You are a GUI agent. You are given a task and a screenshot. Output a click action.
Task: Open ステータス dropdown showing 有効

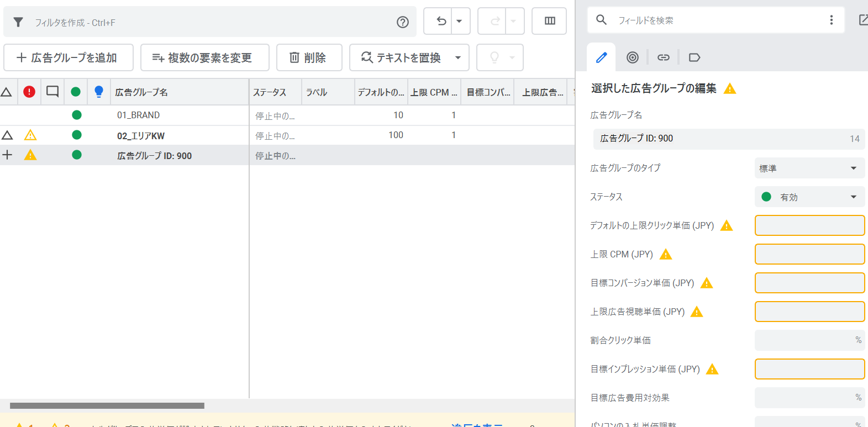pyautogui.click(x=809, y=197)
